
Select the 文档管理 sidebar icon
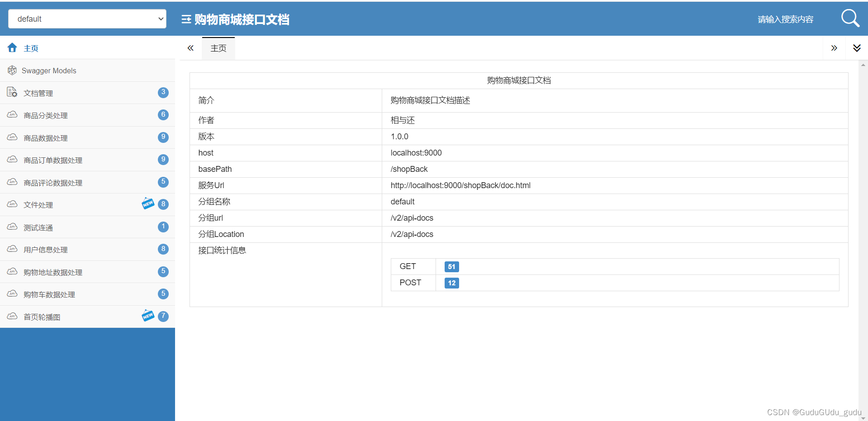coord(12,92)
